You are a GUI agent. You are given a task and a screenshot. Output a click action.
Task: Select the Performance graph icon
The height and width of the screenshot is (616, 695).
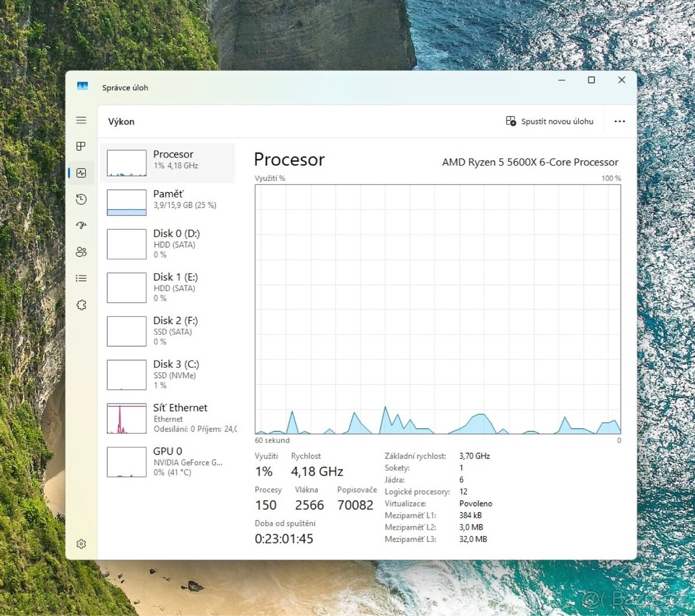click(x=81, y=173)
